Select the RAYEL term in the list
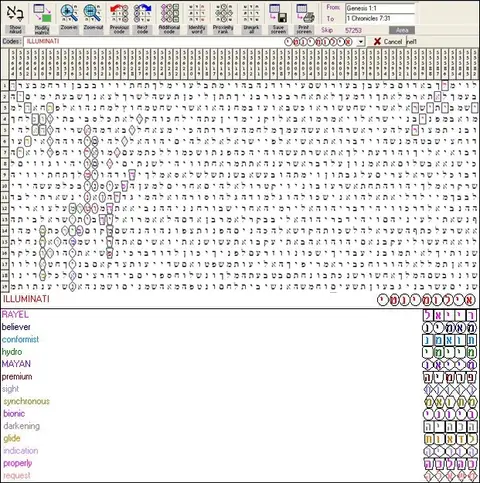 (x=15, y=314)
